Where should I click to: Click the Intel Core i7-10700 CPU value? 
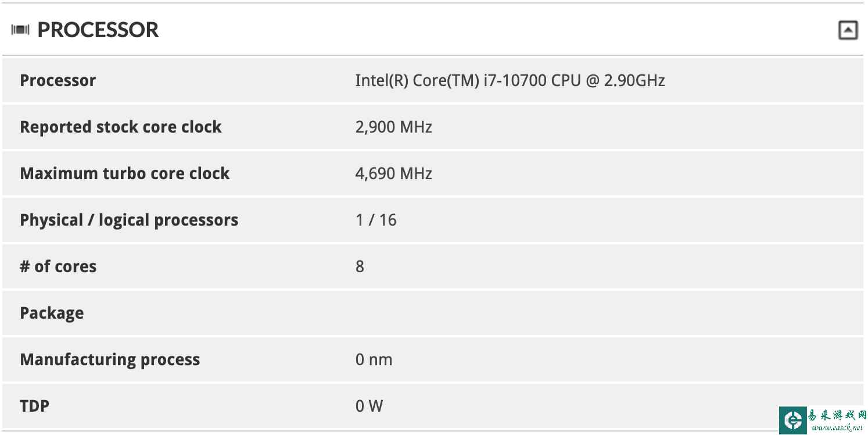[x=510, y=80]
